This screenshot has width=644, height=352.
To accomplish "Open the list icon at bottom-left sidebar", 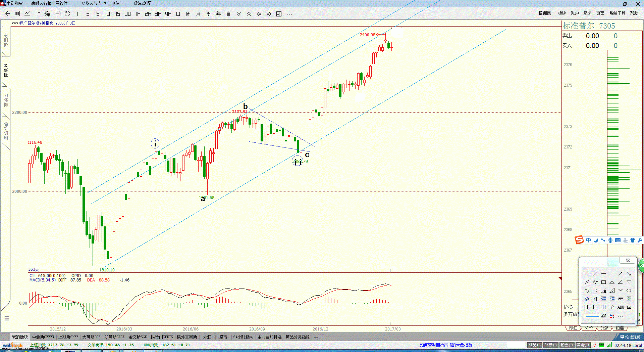I will click(6, 318).
